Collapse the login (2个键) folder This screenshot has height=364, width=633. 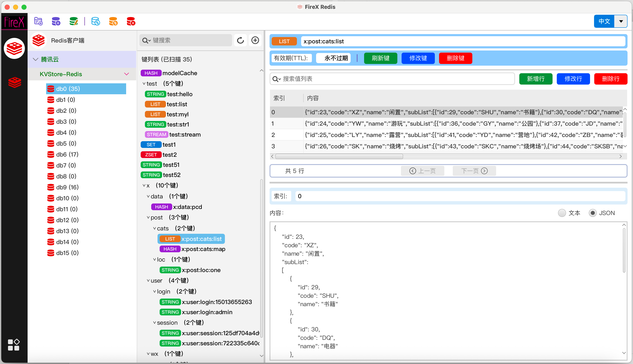(154, 291)
